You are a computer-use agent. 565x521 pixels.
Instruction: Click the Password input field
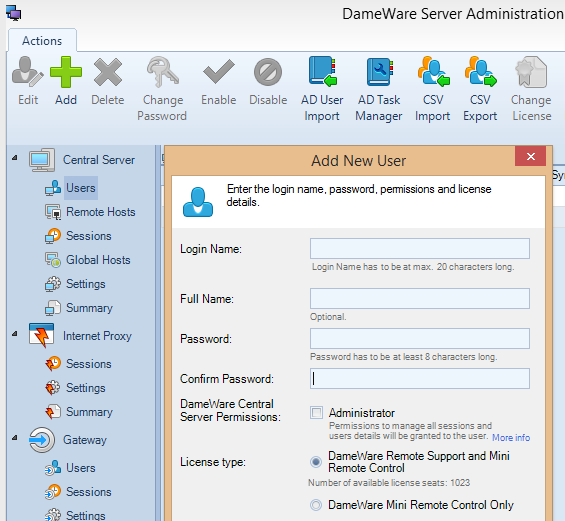pyautogui.click(x=420, y=338)
